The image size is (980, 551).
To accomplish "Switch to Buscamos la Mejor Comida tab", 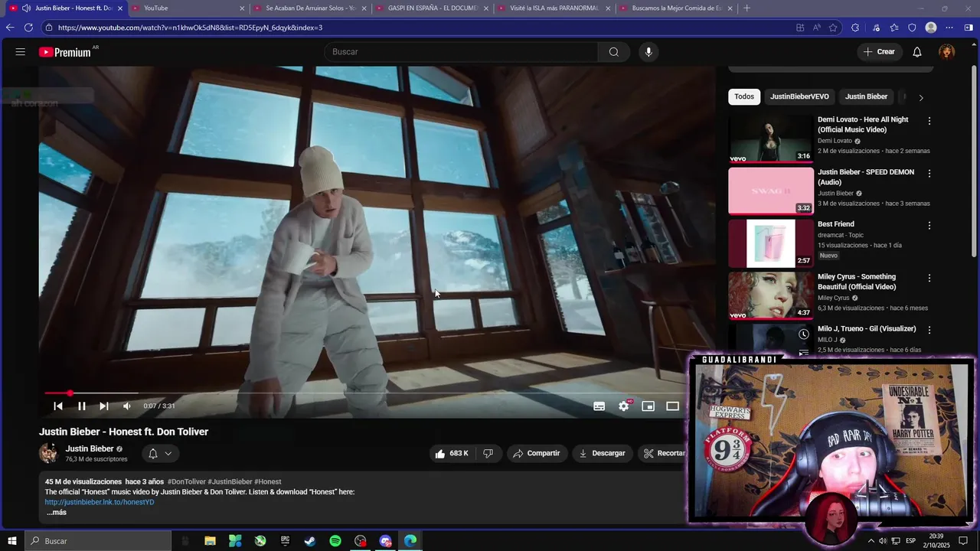I will coord(675,8).
